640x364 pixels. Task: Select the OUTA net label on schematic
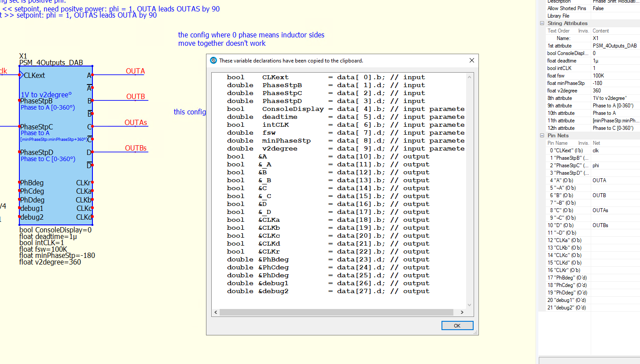click(x=135, y=71)
